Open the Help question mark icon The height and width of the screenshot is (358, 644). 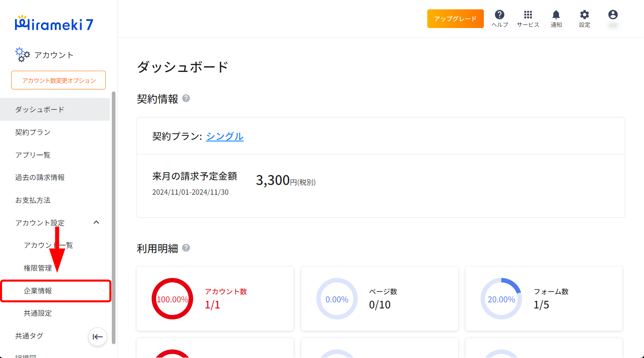(500, 15)
